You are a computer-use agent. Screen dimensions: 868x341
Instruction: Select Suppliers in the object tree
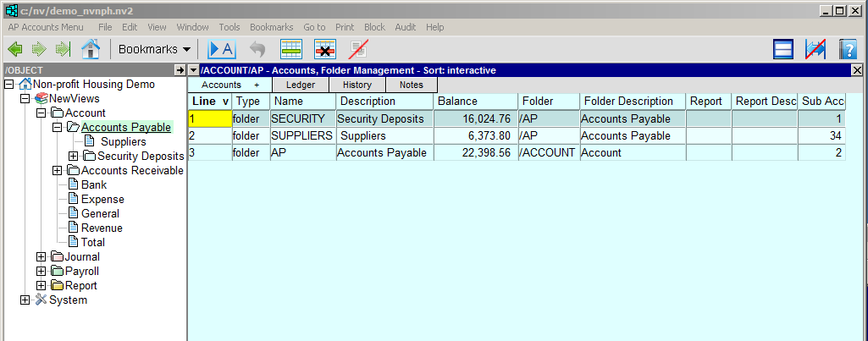tap(123, 142)
